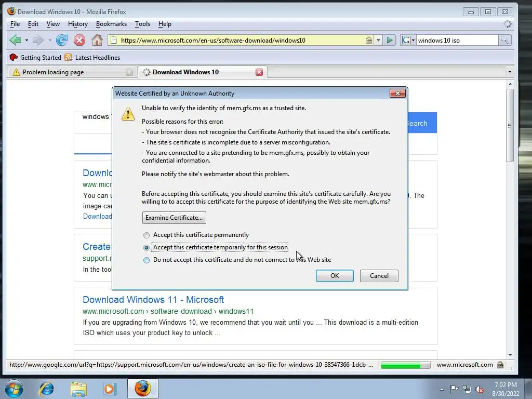Viewport: 532px width, 399px height.
Task: Click the green Go arrow beside address bar
Action: [x=390, y=41]
